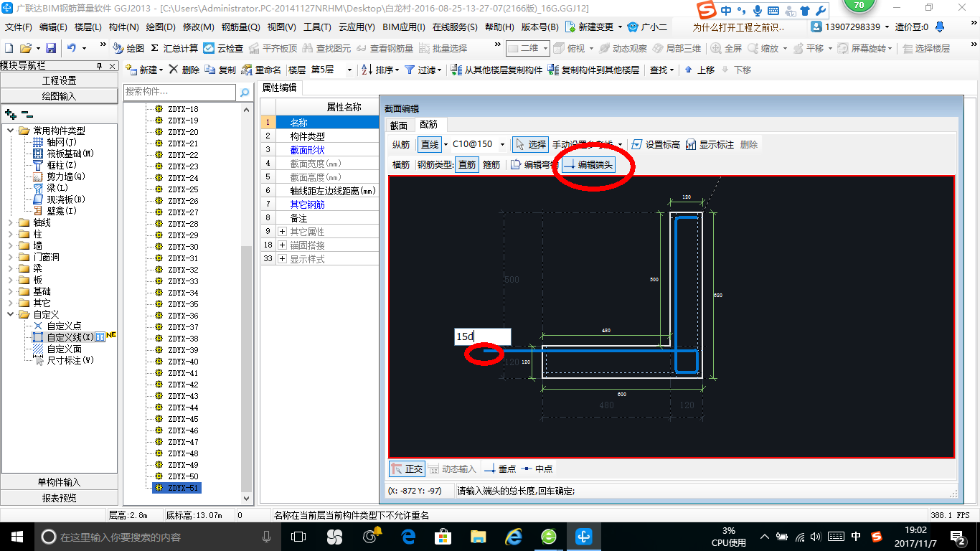Toggle 中点 midpoint snap
The width and height of the screenshot is (980, 551).
[537, 468]
